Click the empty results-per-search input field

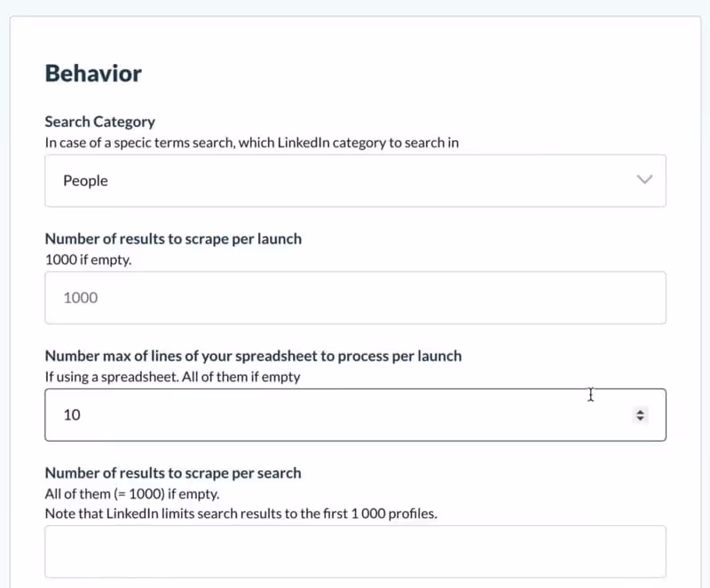[355, 551]
